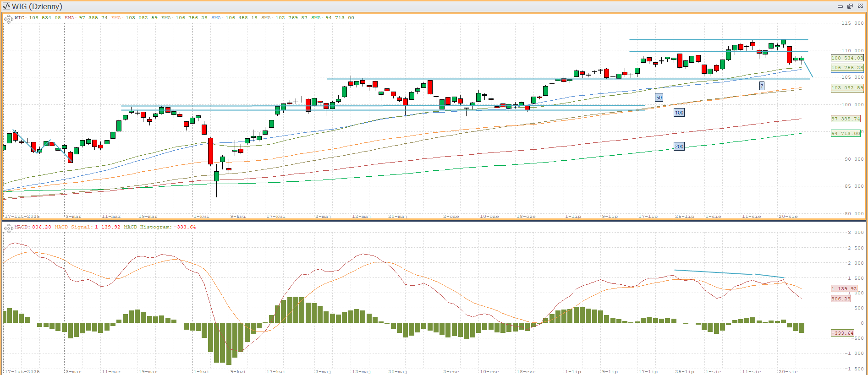Click the chart icon beside WIG (Dzienny) title
Screen dimensions: 868x375
[6, 6]
